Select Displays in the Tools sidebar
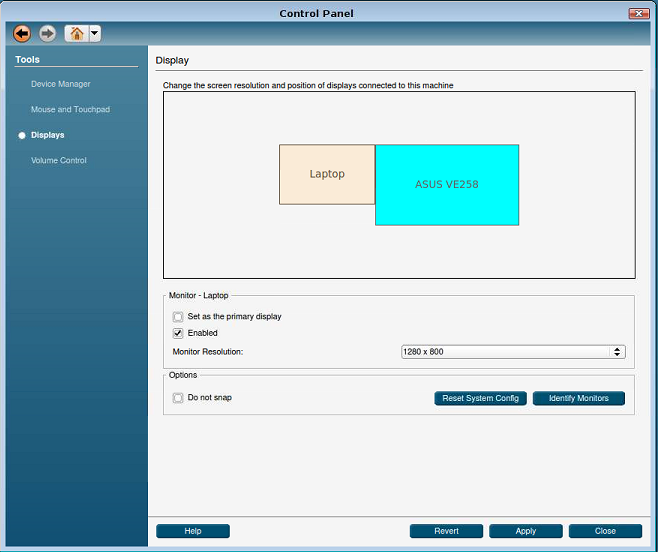 (x=47, y=135)
